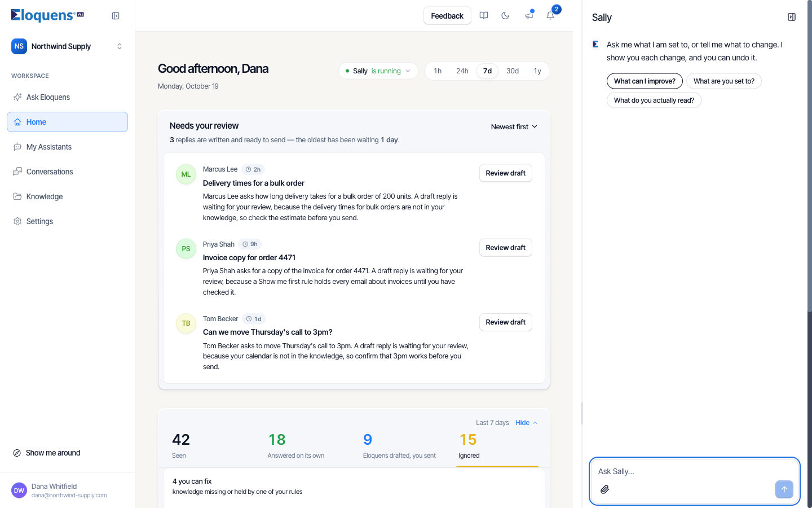Select the 1y time range
Screen dimensions: 812x508
pos(537,71)
